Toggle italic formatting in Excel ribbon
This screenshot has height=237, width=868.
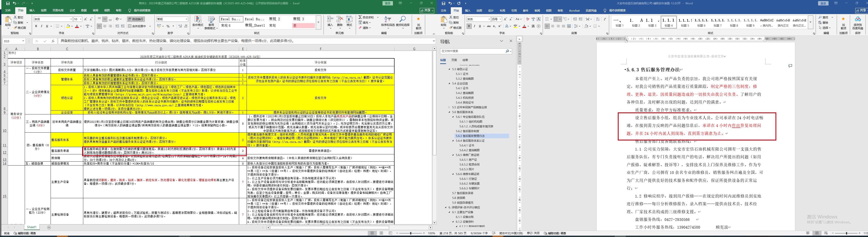(x=42, y=26)
